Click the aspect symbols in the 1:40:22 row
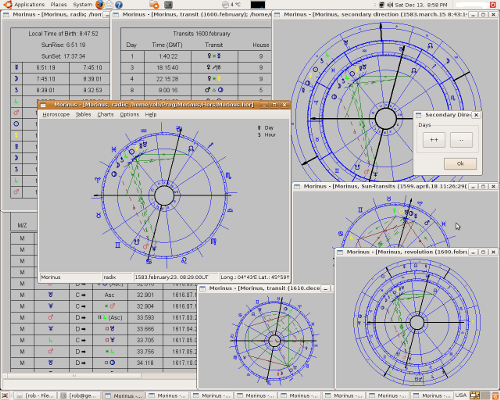Image resolution: width=500 pixels, height=400 pixels. click(214, 56)
